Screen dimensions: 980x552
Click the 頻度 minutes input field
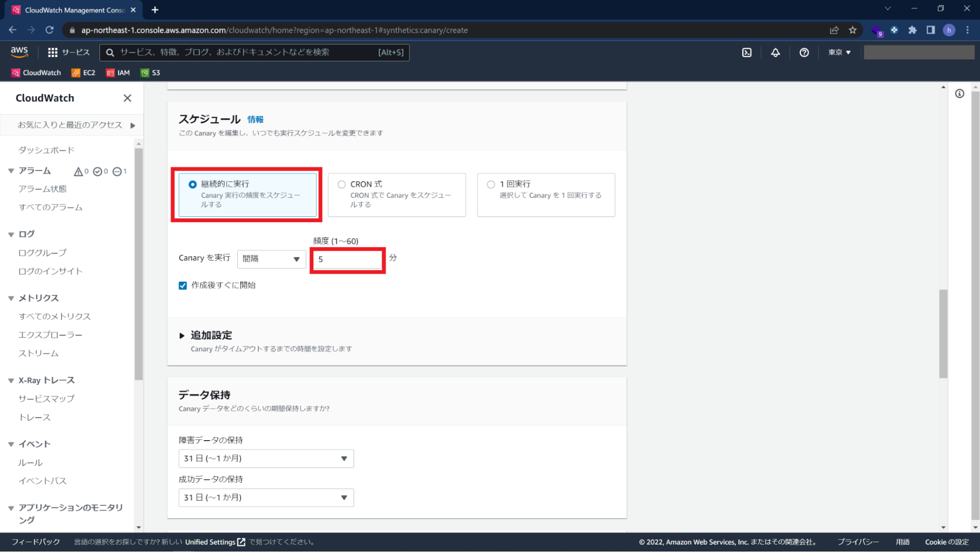click(x=348, y=260)
